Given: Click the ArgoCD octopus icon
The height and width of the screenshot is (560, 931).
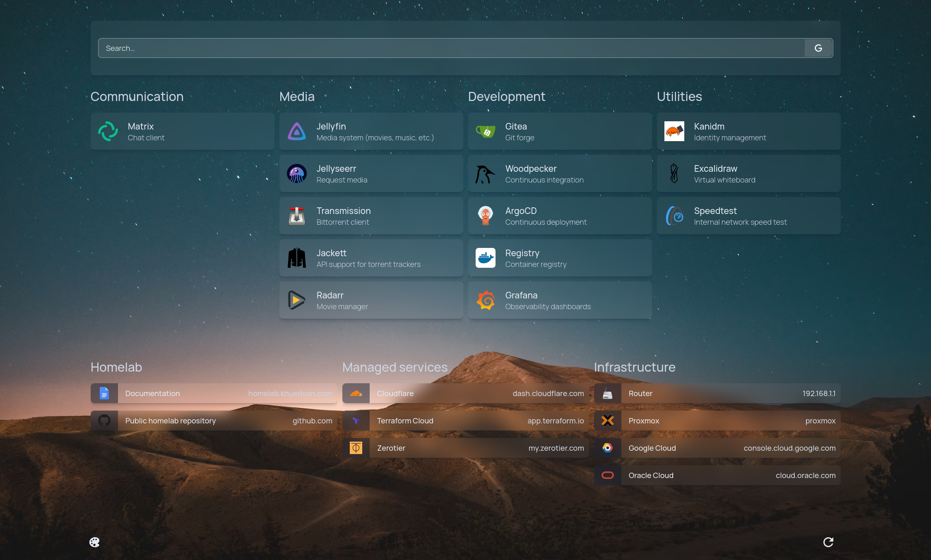Looking at the screenshot, I should [486, 216].
